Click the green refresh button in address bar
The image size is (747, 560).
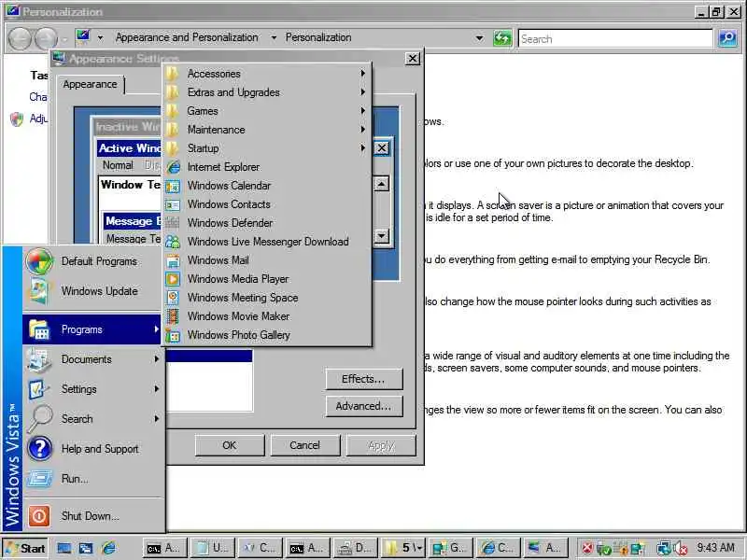[x=502, y=38]
